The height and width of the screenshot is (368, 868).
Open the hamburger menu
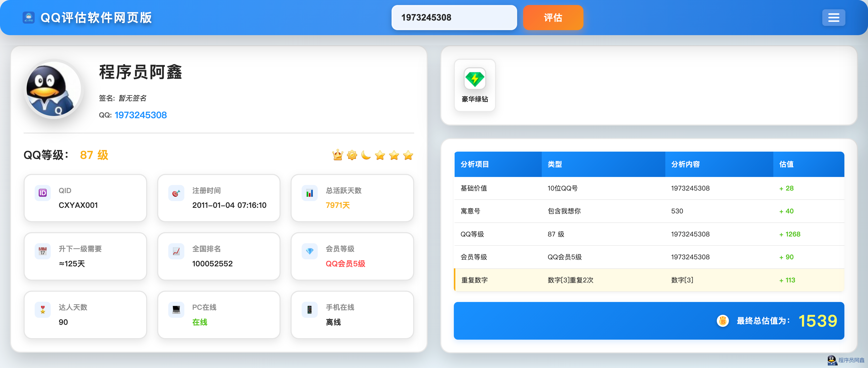coord(834,18)
